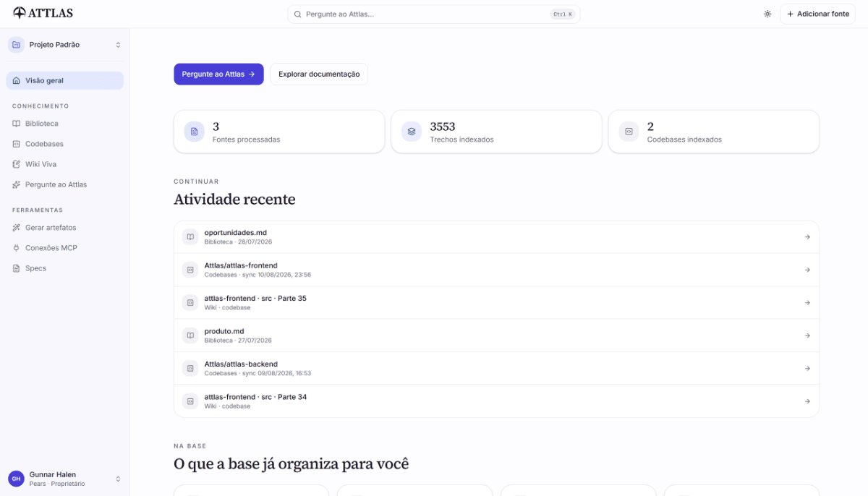Click the arrow on Parte 34 row
Image resolution: width=868 pixels, height=496 pixels.
tap(807, 401)
